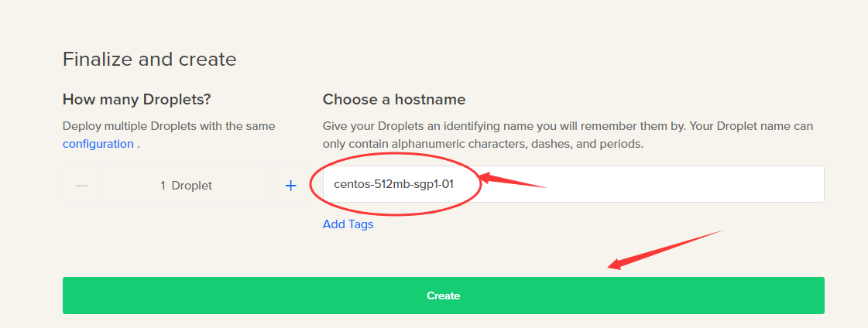Viewport: 868px width, 328px height.
Task: Select the 1 Droplet count display
Action: tap(186, 186)
